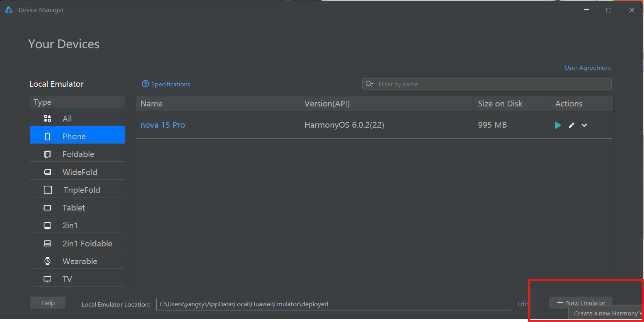The image size is (644, 322).
Task: Start the nova 15 Pro emulator
Action: coord(558,125)
